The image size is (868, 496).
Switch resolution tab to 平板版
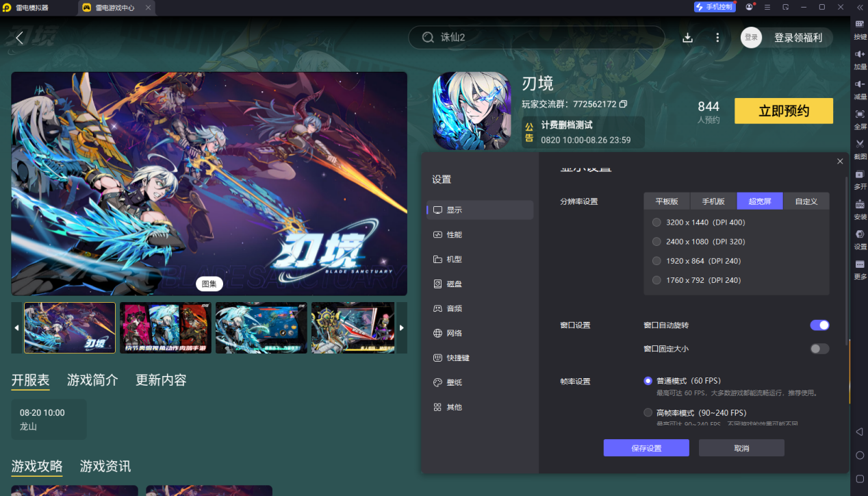pos(667,201)
